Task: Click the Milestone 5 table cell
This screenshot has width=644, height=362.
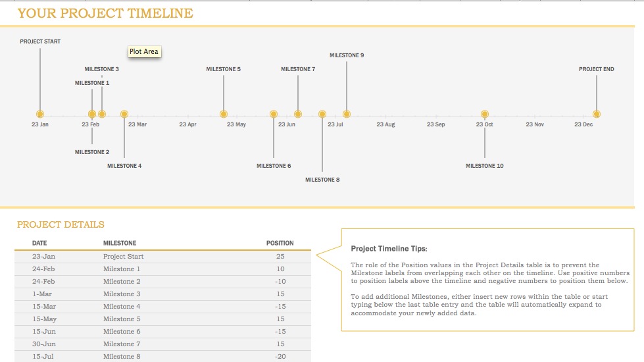Action: click(122, 319)
